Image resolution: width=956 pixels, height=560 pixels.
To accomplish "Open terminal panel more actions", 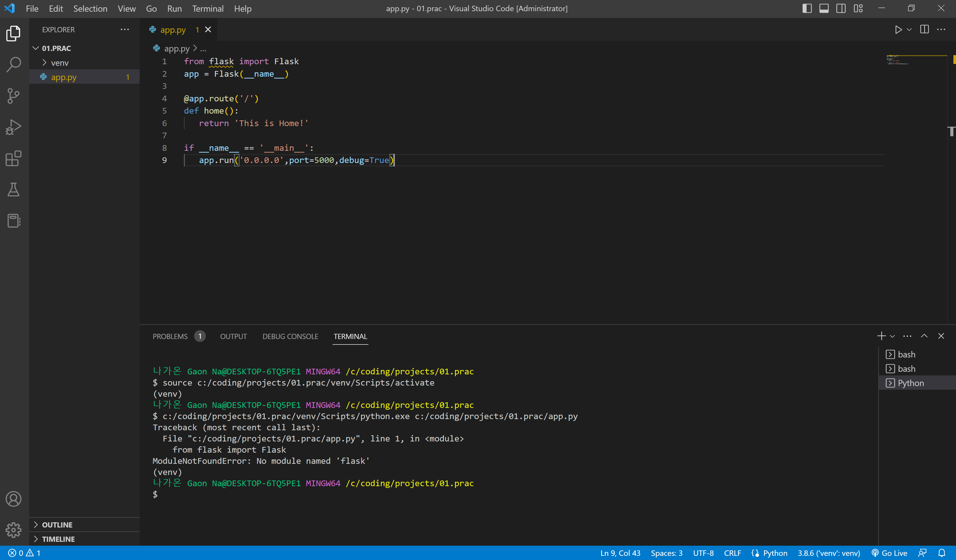I will pyautogui.click(x=907, y=336).
